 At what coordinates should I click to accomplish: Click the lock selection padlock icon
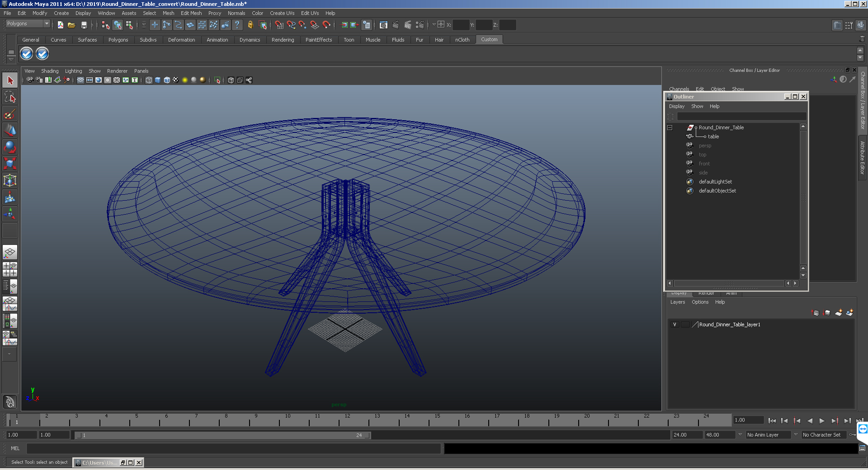pos(250,25)
